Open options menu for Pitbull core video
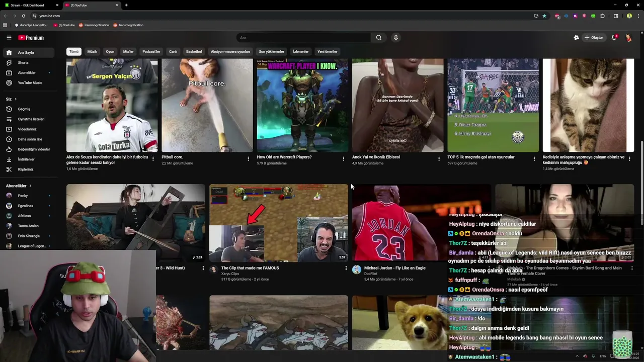 point(248,158)
